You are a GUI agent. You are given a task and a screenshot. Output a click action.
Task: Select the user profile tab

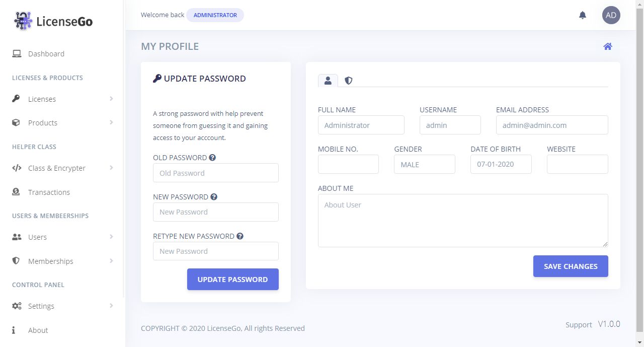click(x=328, y=81)
